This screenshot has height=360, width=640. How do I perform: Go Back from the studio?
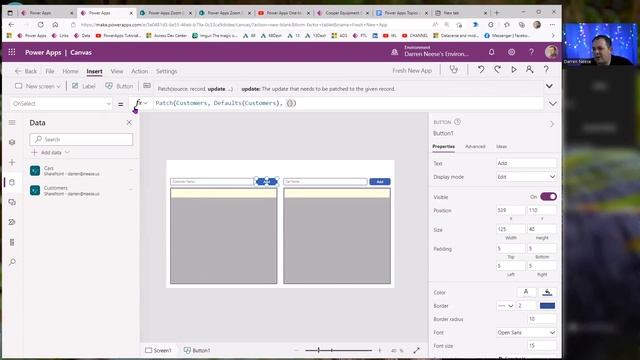26,71
